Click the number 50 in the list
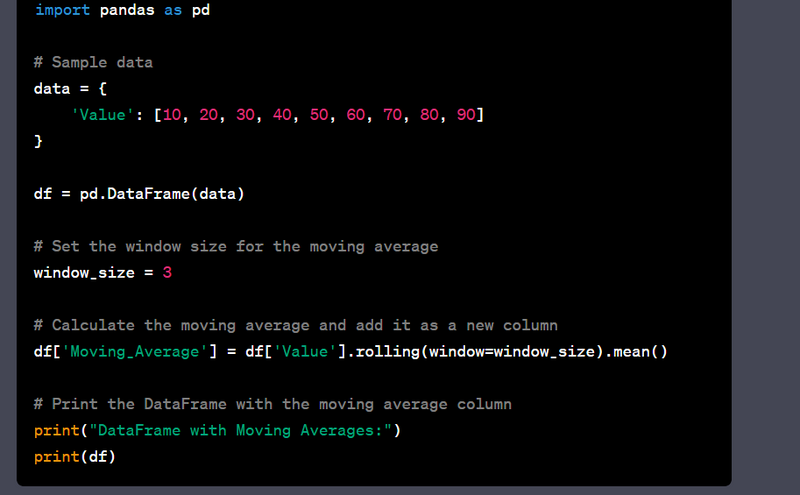The height and width of the screenshot is (495, 800). 319,115
